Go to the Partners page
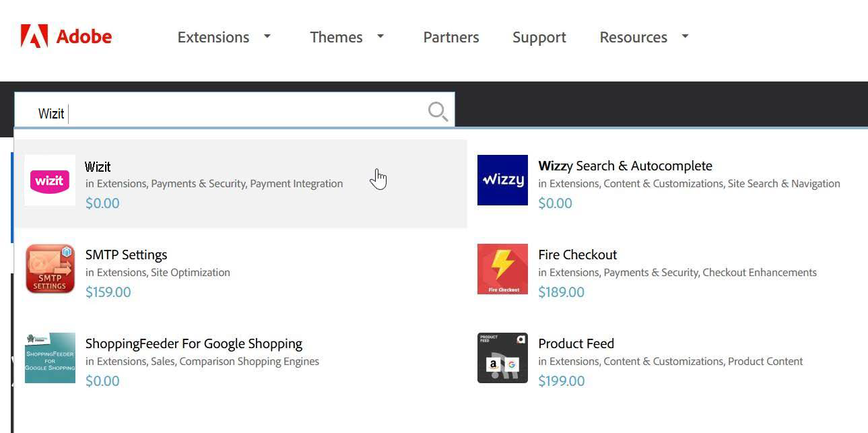868x433 pixels. 451,37
